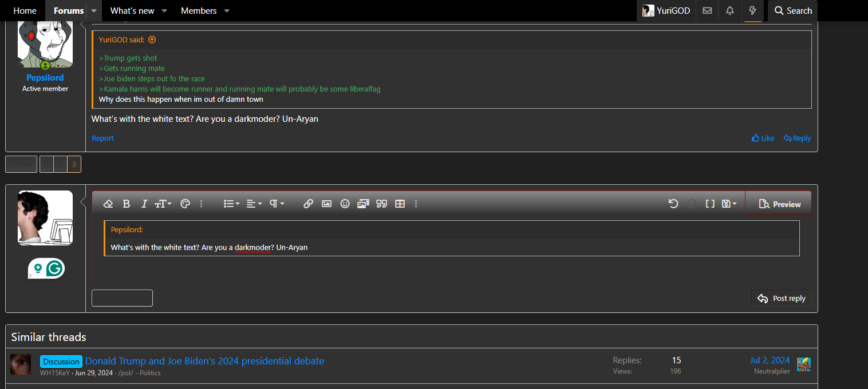Image resolution: width=868 pixels, height=389 pixels.
Task: Open the text alignment dropdown
Action: [254, 204]
